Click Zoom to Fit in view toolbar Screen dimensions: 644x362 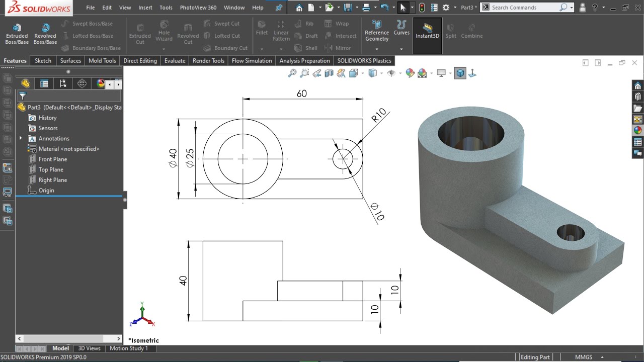(292, 73)
